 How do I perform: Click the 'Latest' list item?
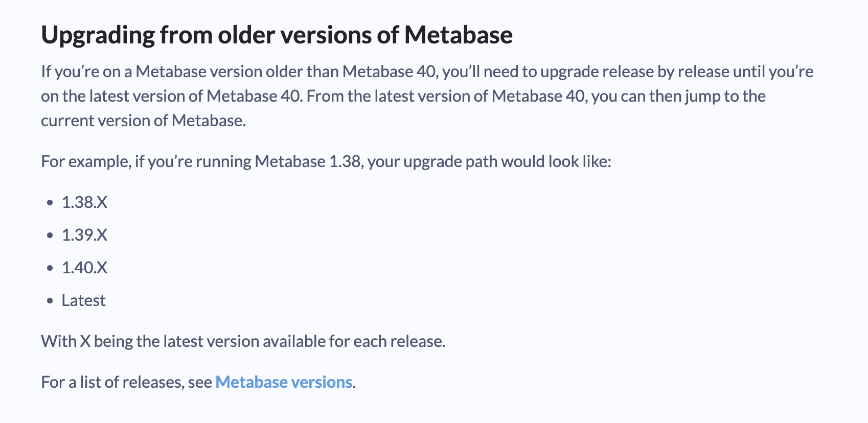[x=83, y=300]
